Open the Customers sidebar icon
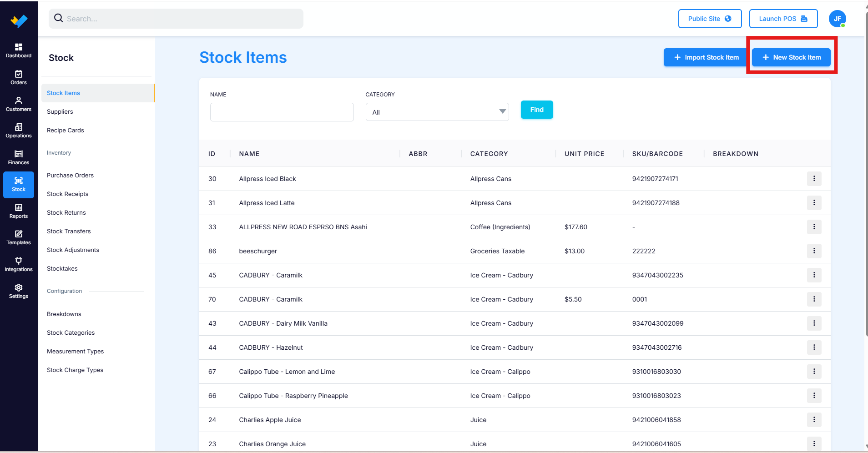 click(x=19, y=104)
